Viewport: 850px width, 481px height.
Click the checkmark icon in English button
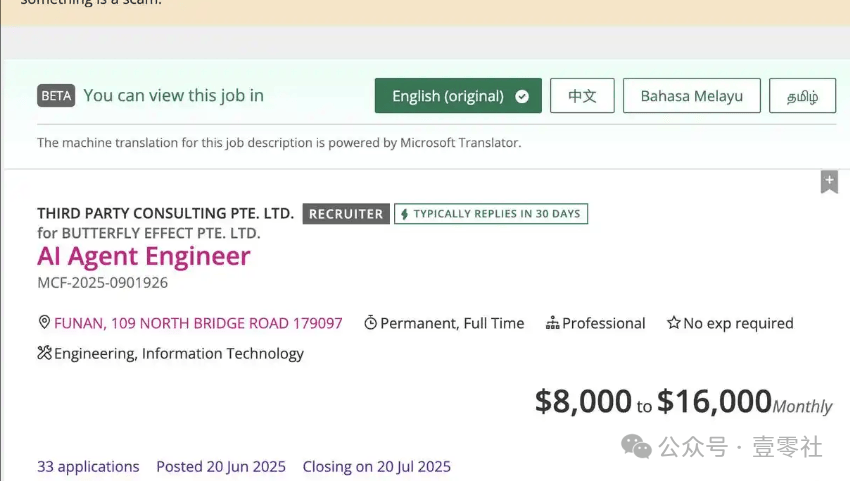pyautogui.click(x=522, y=96)
